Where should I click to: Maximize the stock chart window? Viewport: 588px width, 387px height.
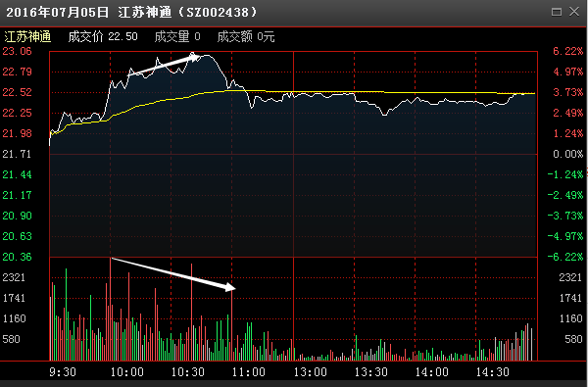click(557, 12)
